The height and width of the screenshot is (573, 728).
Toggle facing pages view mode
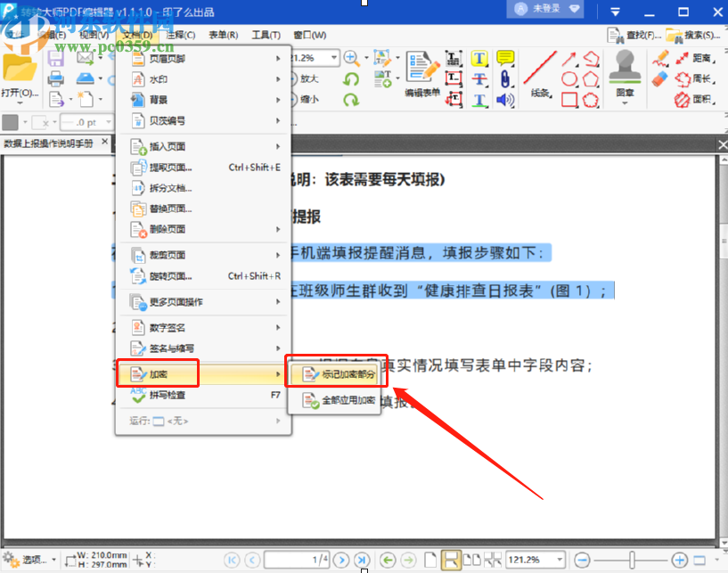(x=471, y=560)
